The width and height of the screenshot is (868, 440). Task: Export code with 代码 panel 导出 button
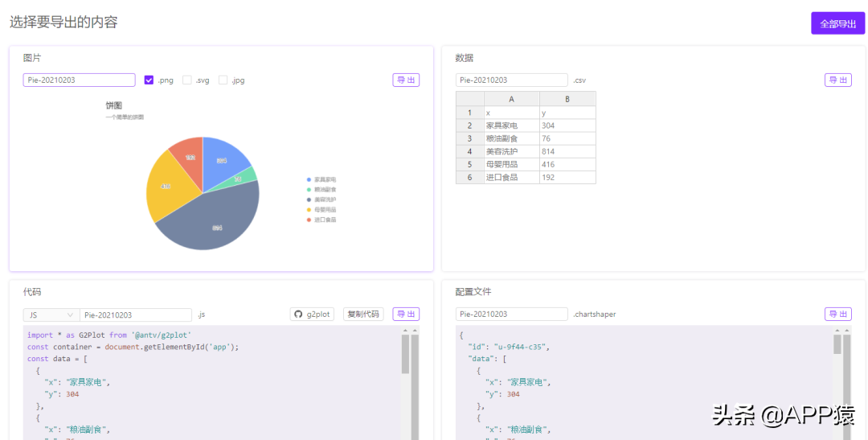click(406, 315)
